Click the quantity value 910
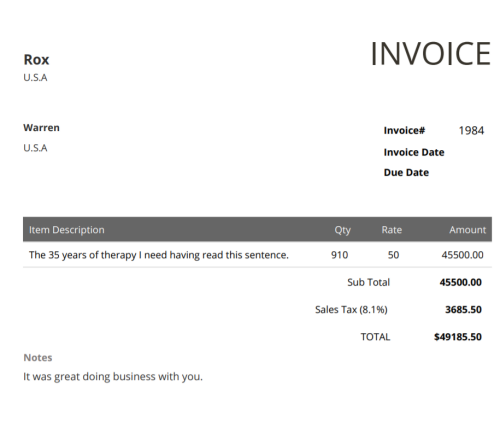 coord(339,255)
